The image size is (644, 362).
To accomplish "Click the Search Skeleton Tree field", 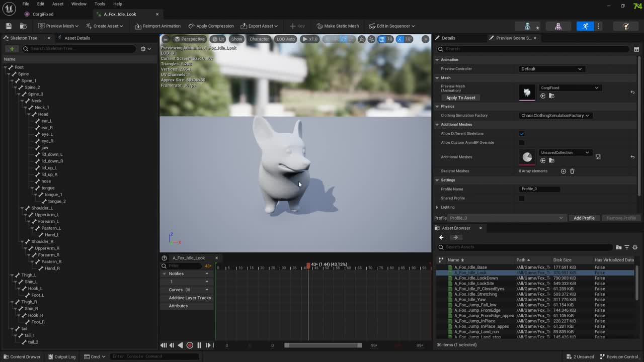I will click(79, 49).
